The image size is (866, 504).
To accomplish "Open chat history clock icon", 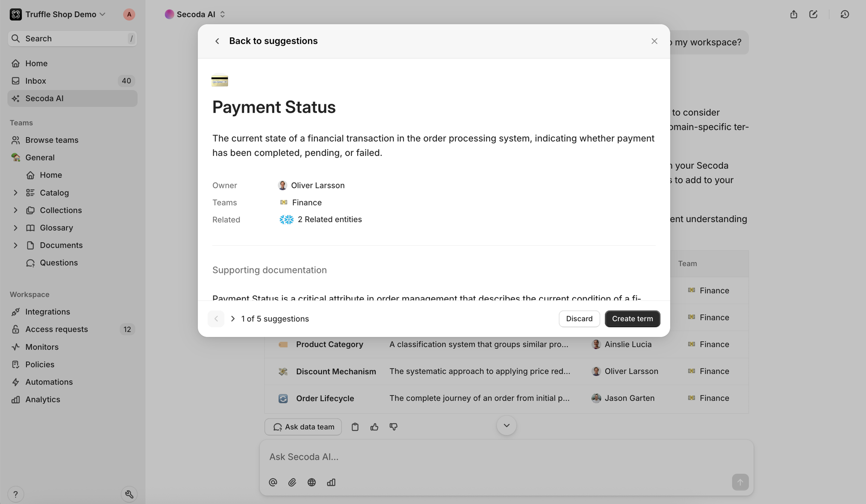I will click(845, 14).
